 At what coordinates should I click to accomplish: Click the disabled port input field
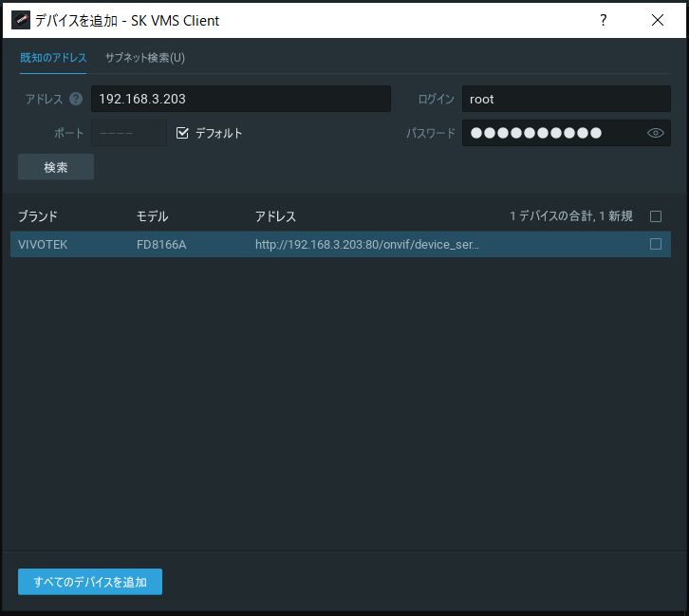pyautogui.click(x=129, y=133)
